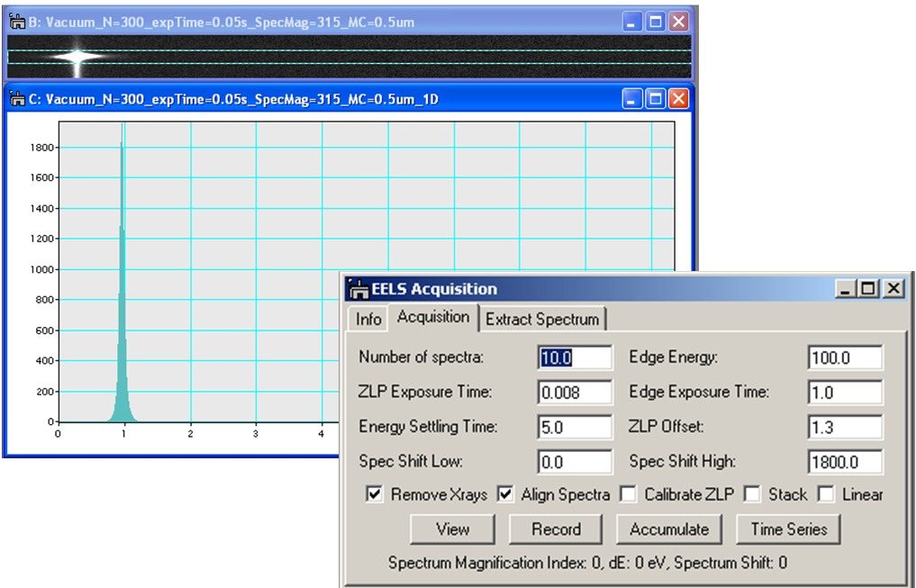Click the Spec Shift High field
Screen dimensions: 916x588
845,462
